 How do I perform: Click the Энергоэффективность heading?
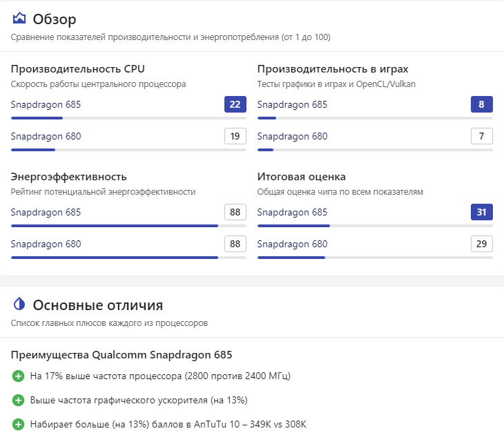click(x=69, y=177)
